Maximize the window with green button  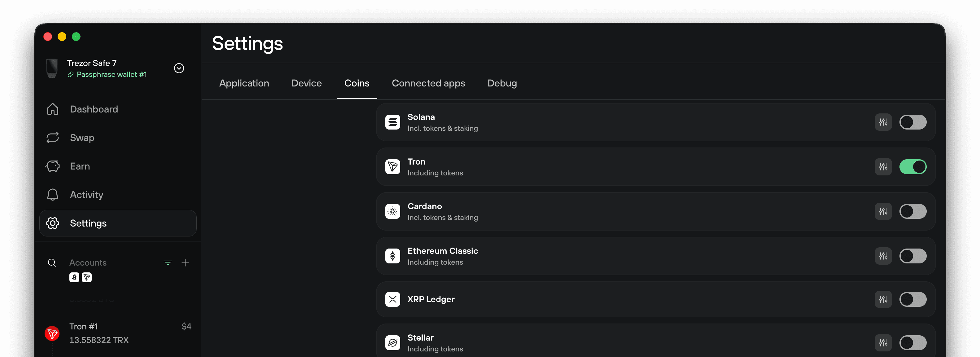click(76, 37)
